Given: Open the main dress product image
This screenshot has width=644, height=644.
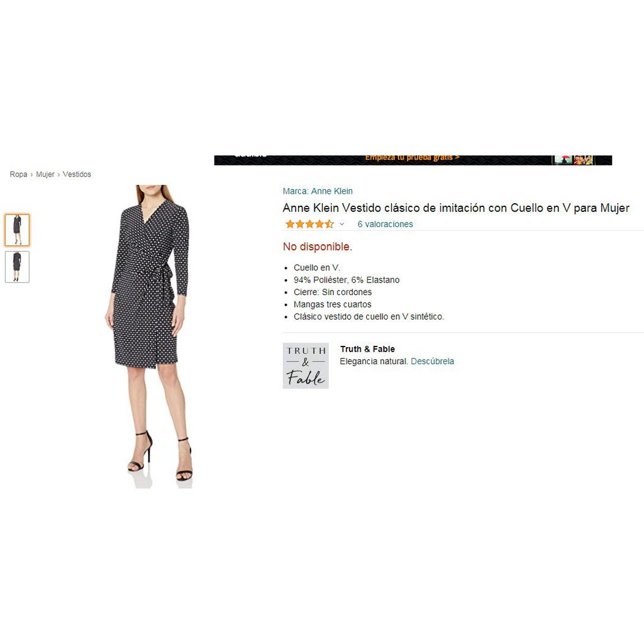Looking at the screenshot, I should (150, 336).
